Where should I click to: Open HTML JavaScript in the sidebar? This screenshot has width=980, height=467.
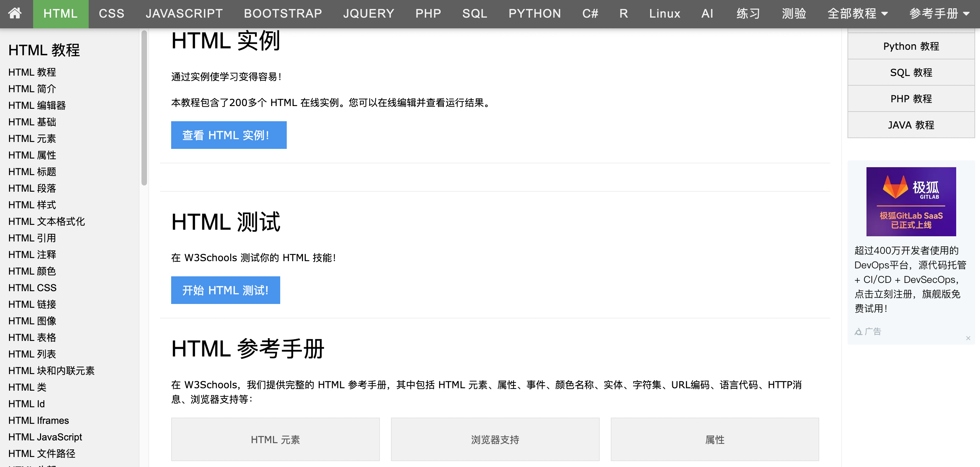(45, 437)
